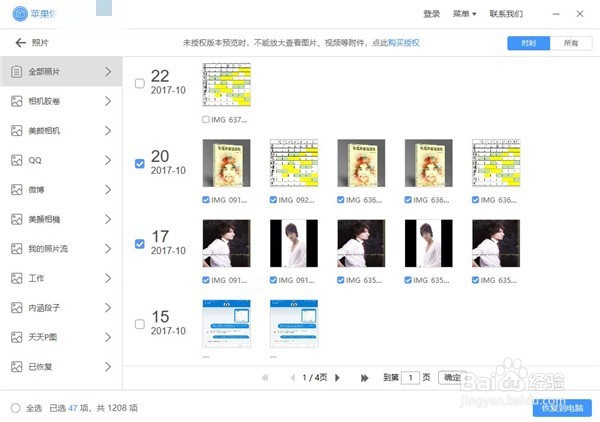Check date group 15 2017-10

pyautogui.click(x=140, y=324)
